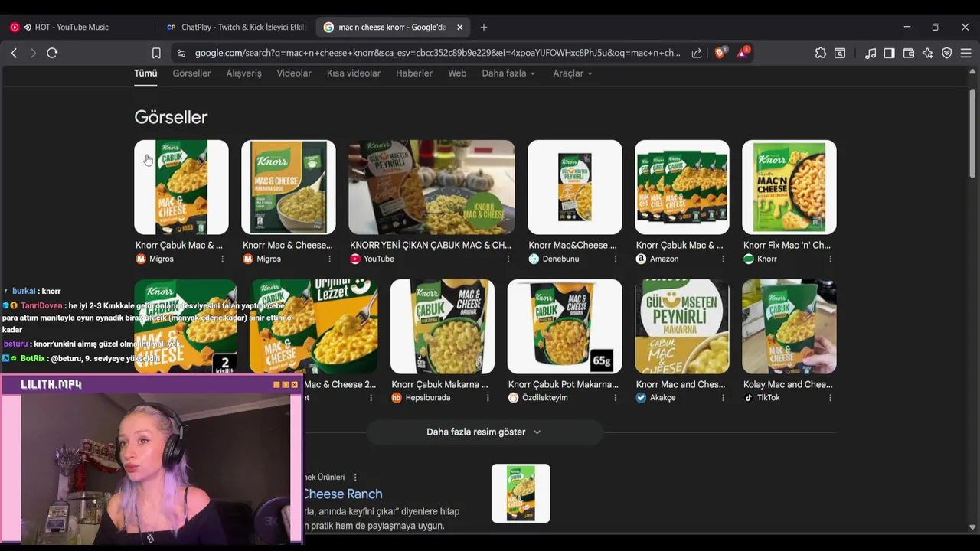This screenshot has width=980, height=551.
Task: Open three-dot menu for the Hepsiburada result
Action: tap(487, 398)
